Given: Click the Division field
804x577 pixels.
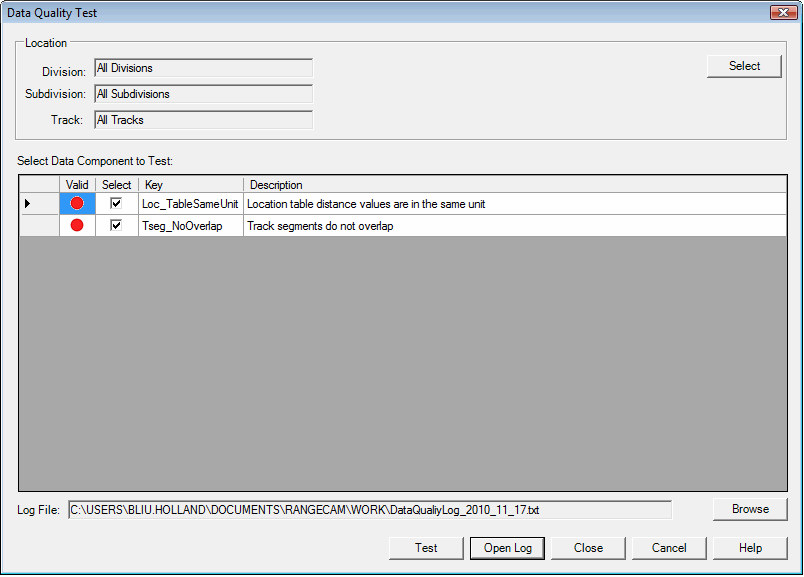Looking at the screenshot, I should [203, 68].
